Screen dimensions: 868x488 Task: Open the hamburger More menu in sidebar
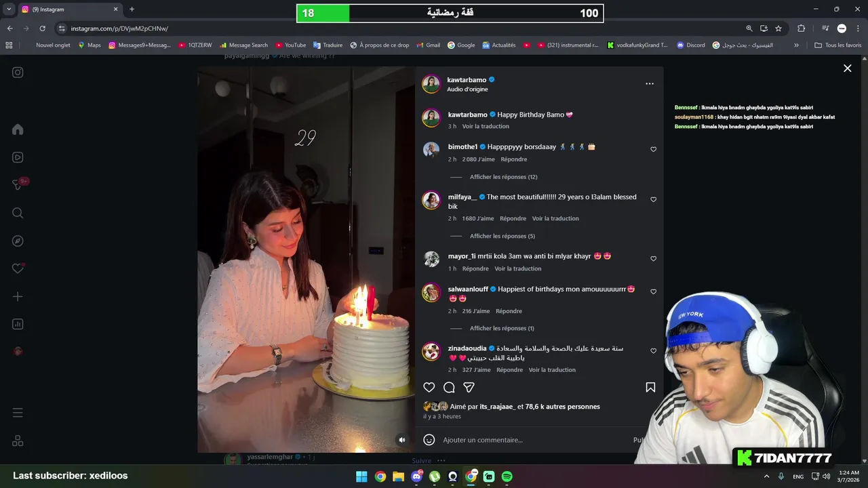[x=18, y=413]
